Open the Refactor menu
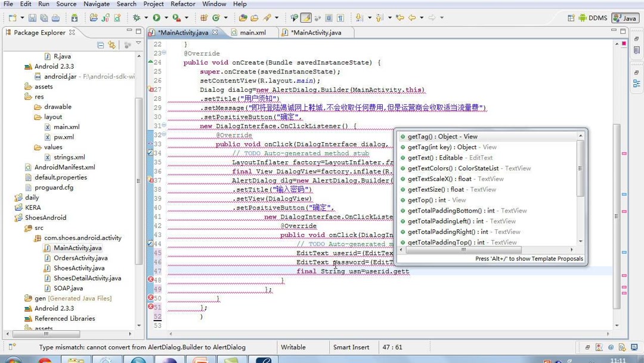Viewport: 644px width, 363px height. [x=182, y=4]
